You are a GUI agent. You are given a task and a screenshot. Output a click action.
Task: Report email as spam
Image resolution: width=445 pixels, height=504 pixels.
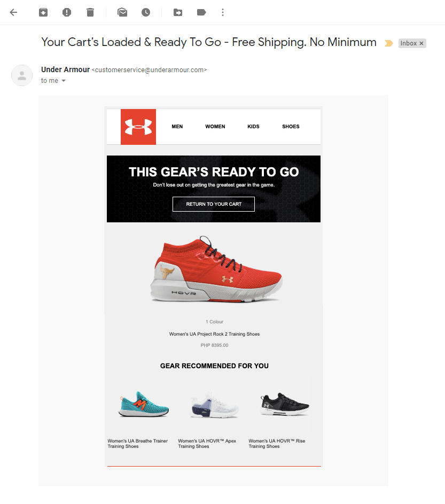click(66, 12)
